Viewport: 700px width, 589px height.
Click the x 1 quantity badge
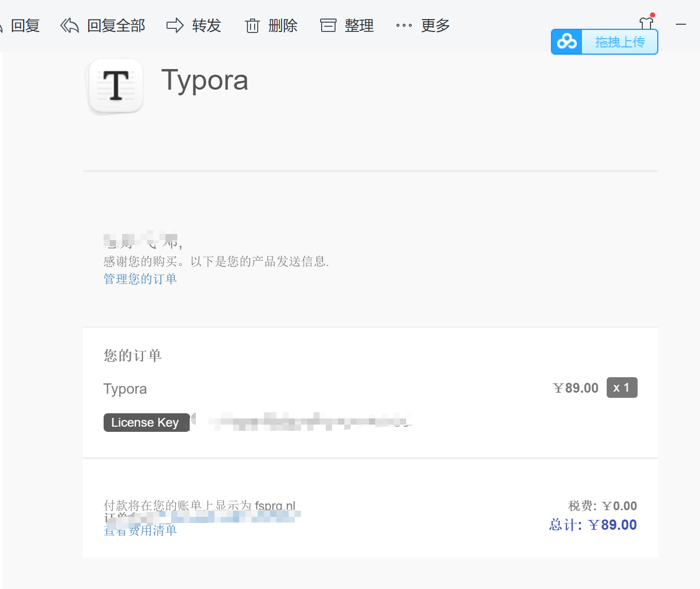pos(622,388)
